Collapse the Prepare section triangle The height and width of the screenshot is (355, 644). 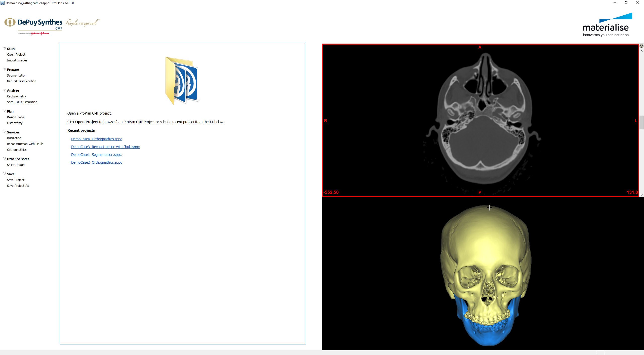(x=5, y=69)
